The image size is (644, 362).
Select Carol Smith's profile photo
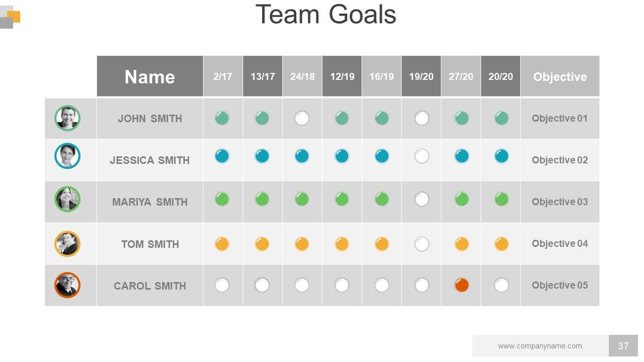pos(67,285)
